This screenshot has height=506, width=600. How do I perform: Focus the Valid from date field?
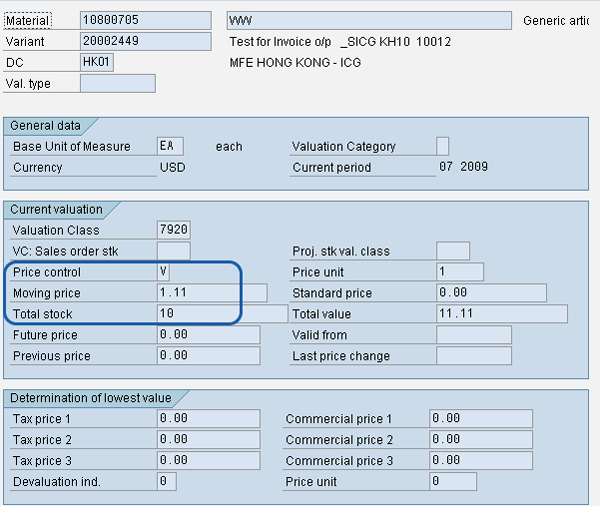473,335
